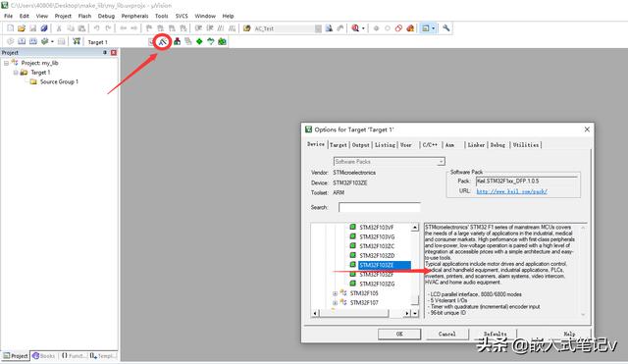Pin the Project panel
The image size is (628, 364).
point(105,52)
